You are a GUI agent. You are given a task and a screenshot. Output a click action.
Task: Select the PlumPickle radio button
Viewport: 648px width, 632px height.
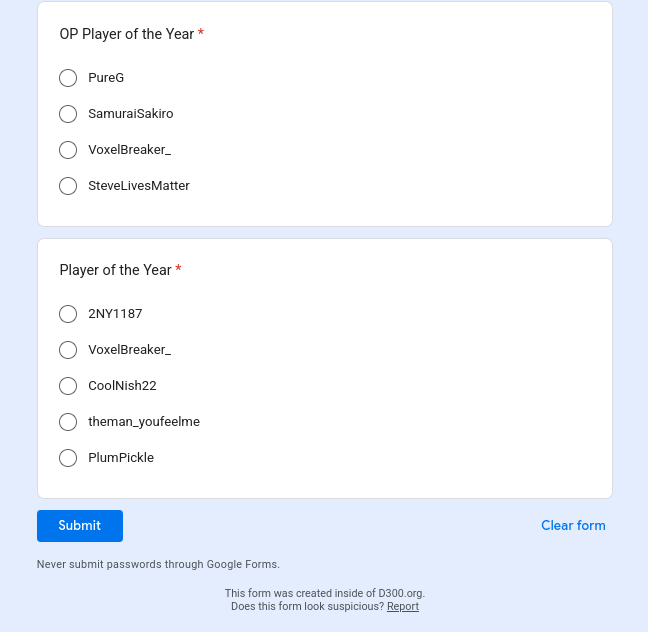click(68, 458)
